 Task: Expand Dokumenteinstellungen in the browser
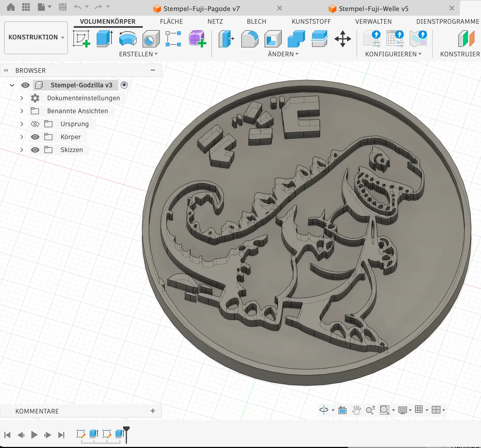(22, 98)
